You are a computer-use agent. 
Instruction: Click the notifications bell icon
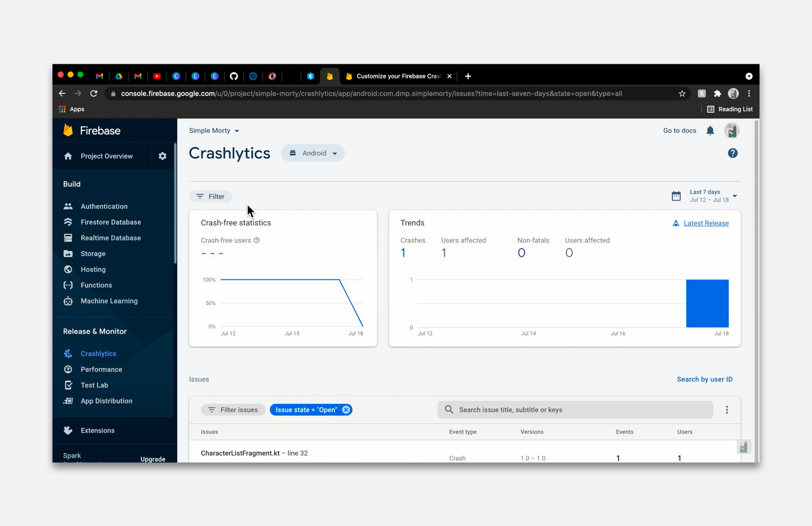click(x=710, y=131)
